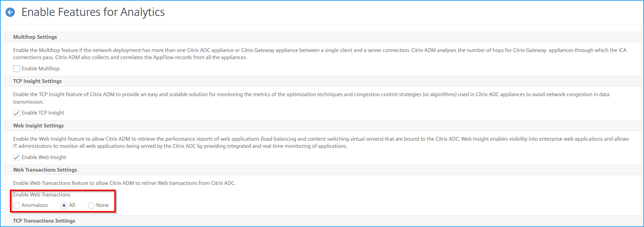Uncheck the Enable Web Insight checkbox
The height and width of the screenshot is (227, 644).
pos(17,157)
